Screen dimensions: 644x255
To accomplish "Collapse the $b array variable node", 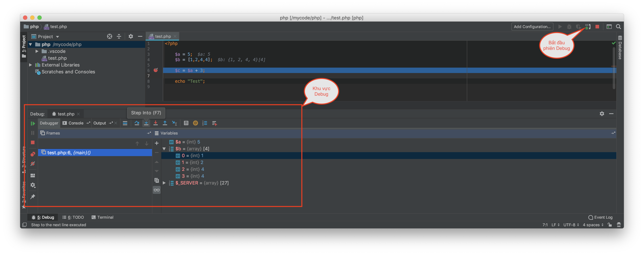I will pos(164,149).
